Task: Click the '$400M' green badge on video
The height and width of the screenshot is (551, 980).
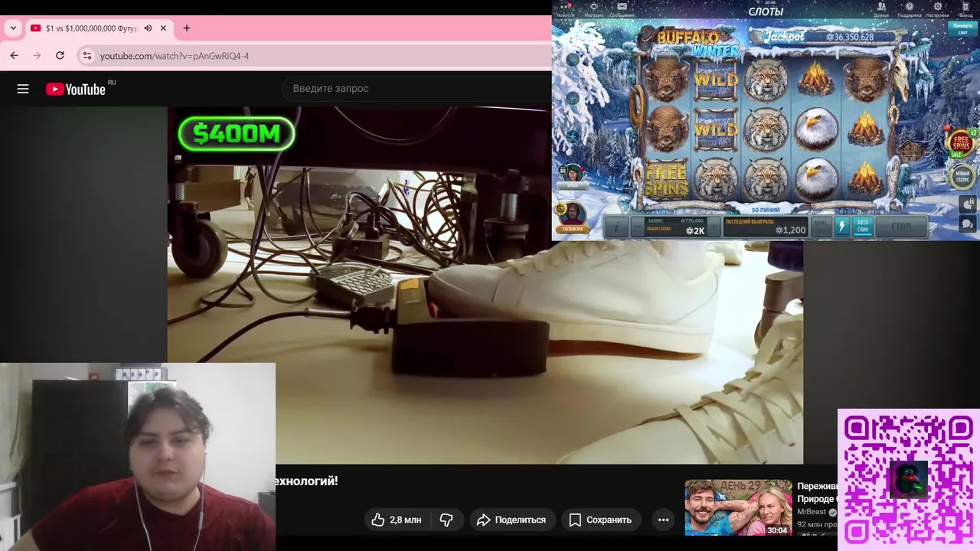Action: (x=237, y=134)
